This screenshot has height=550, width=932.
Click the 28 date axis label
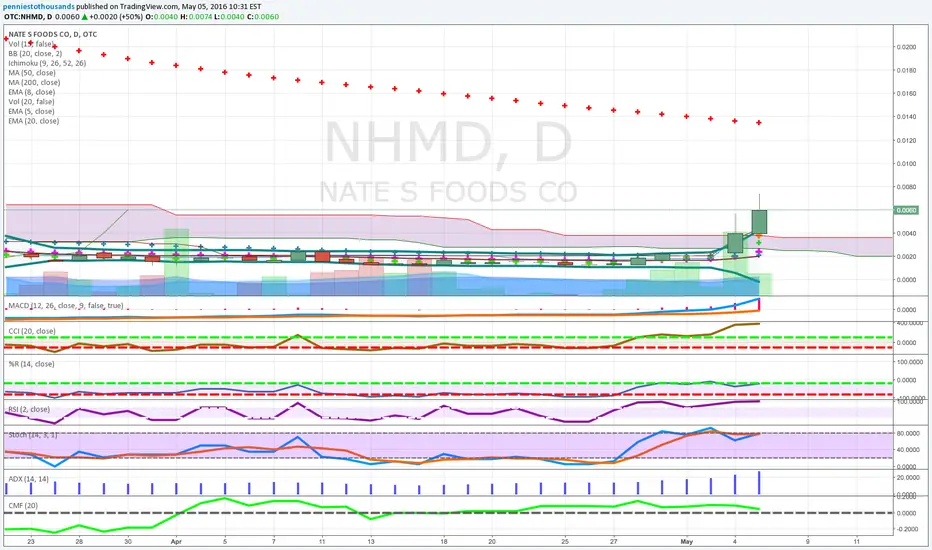coord(79,542)
